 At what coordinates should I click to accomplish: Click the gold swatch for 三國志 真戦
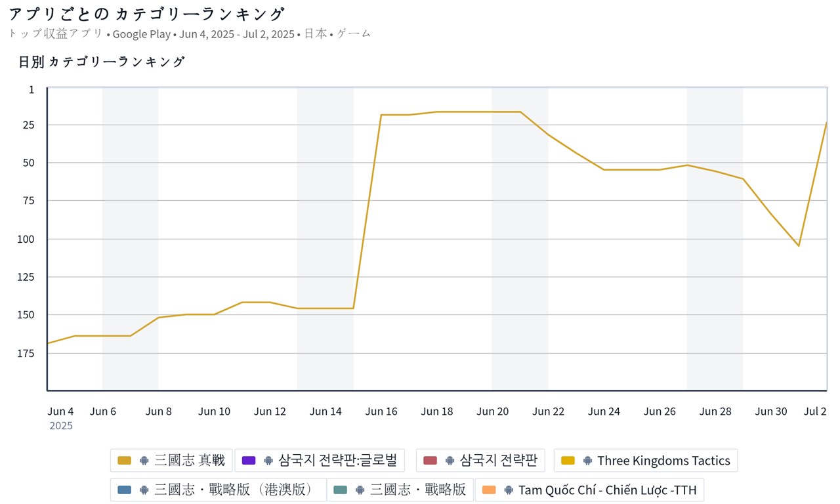point(124,461)
